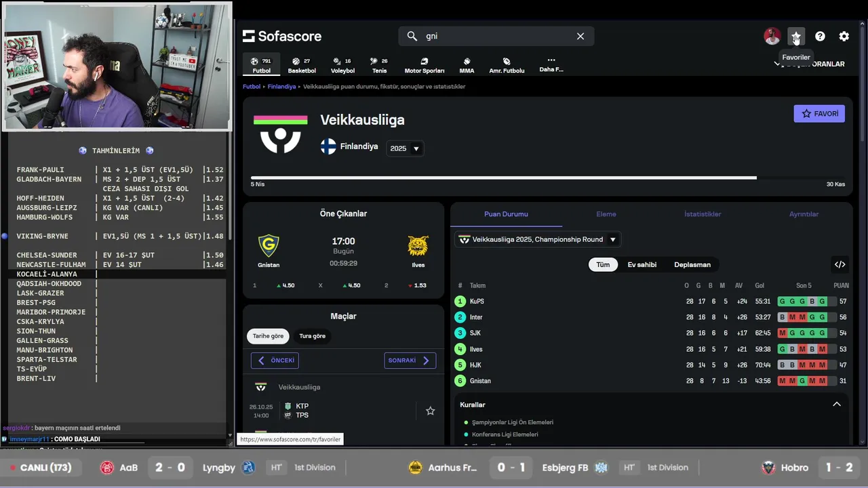Image resolution: width=868 pixels, height=488 pixels.
Task: Select the Tura göre filter
Action: click(x=313, y=336)
